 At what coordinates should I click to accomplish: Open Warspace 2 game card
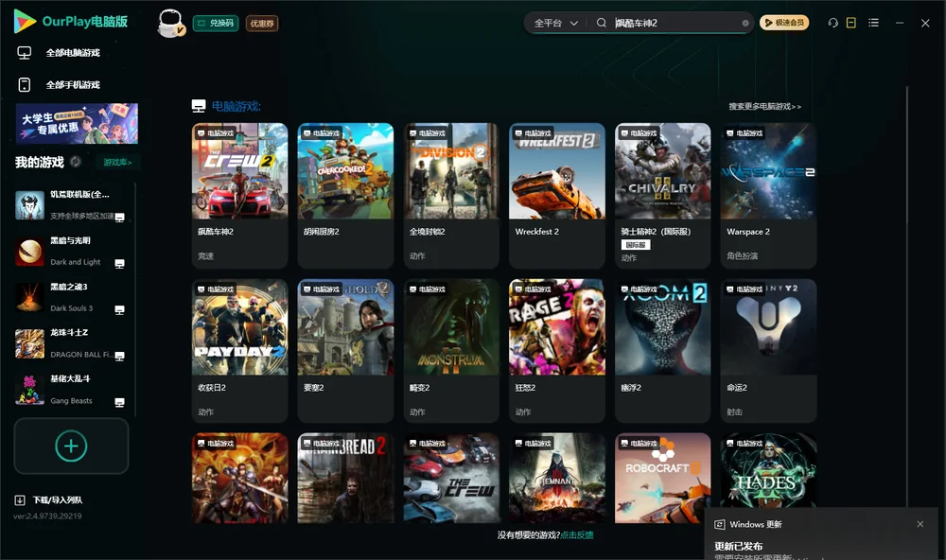(768, 196)
